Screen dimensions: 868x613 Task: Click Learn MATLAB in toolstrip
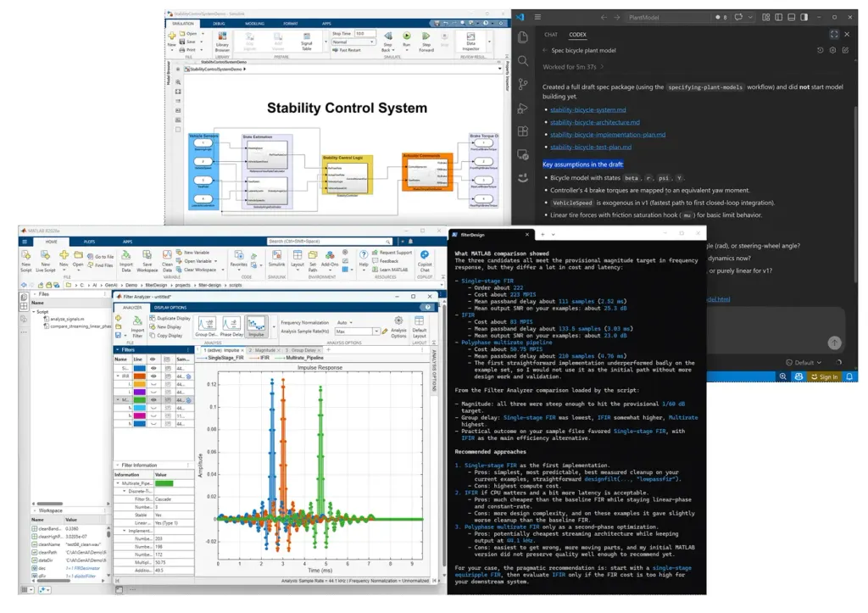390,270
